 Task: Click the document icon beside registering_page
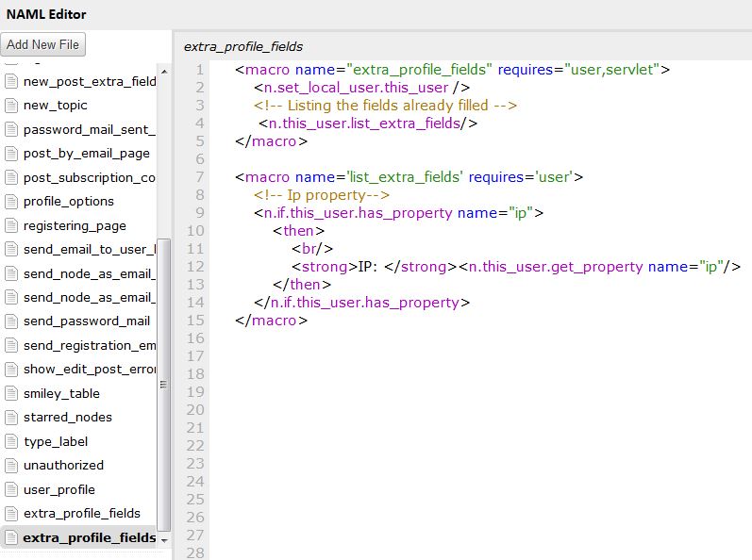[x=11, y=226]
